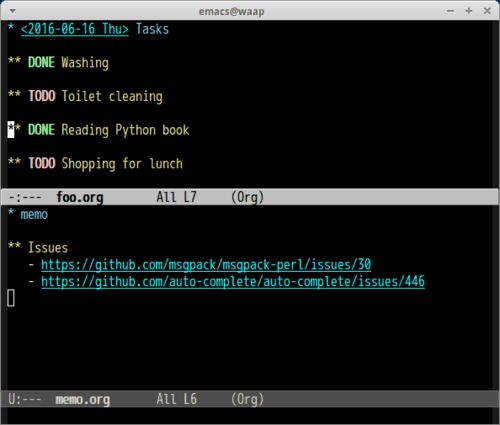Maximize window using the plus icon

coord(469,11)
